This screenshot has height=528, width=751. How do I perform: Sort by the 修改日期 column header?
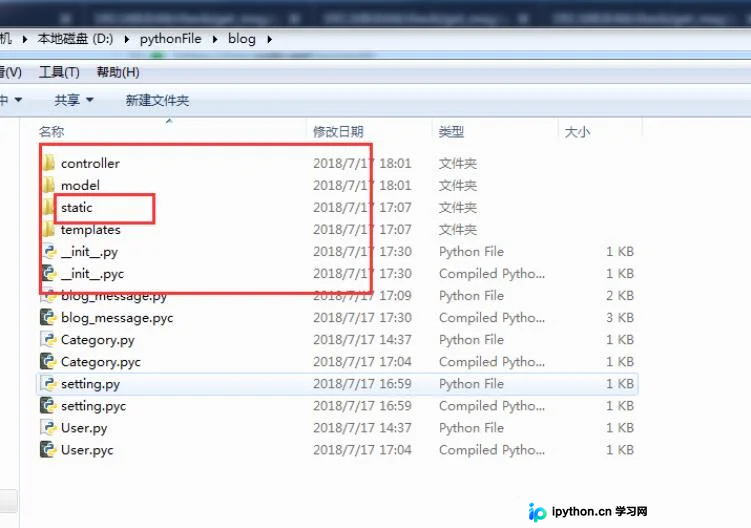(338, 131)
